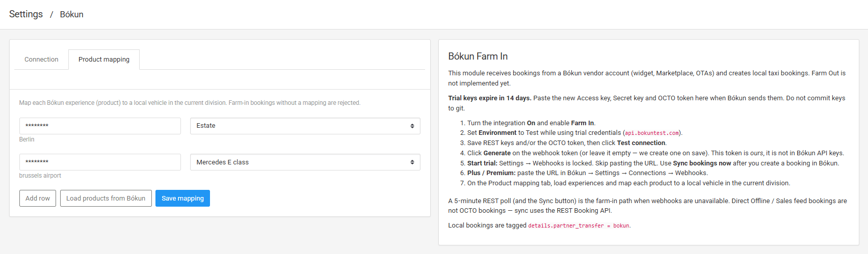
Task: Click the Berlin label under the first field
Action: click(27, 139)
